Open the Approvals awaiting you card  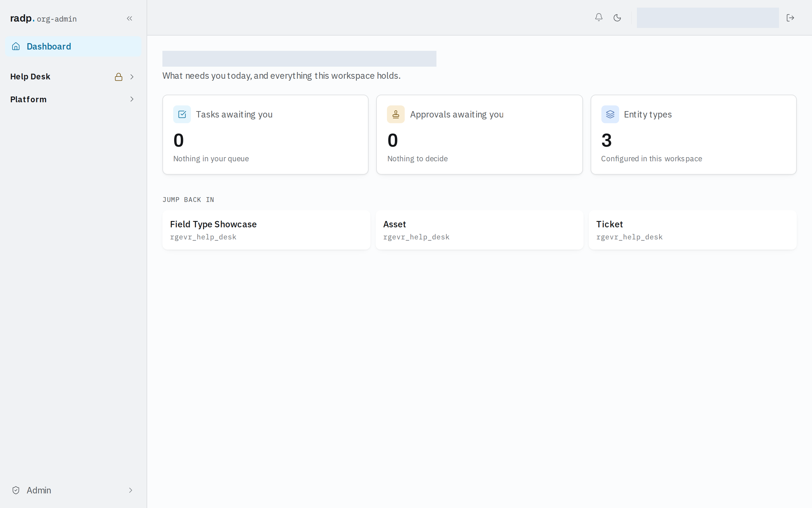pos(480,134)
